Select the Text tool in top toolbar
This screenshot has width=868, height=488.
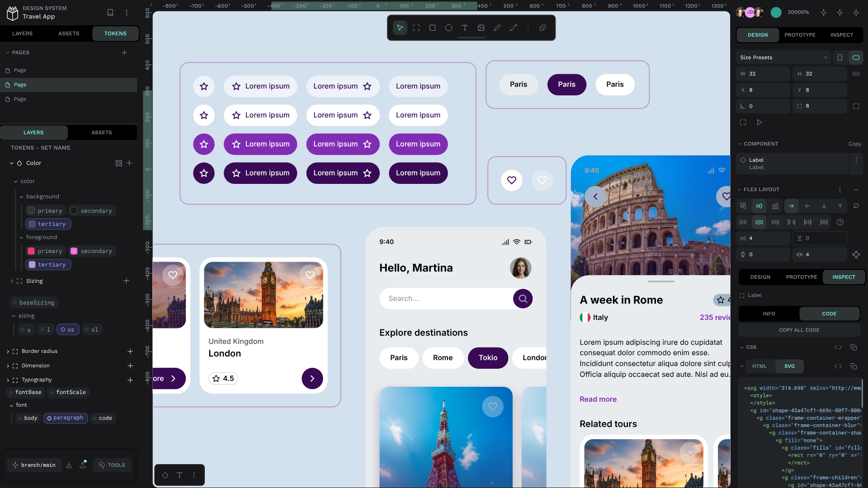coord(465,28)
